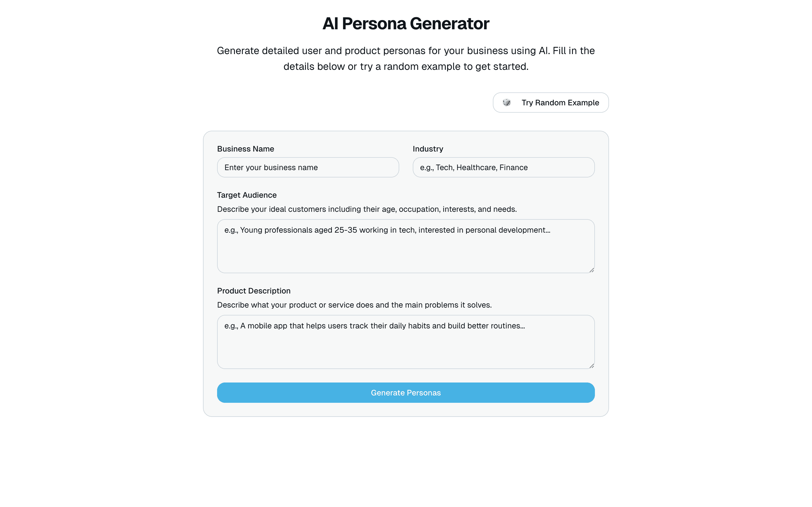Click the 'details below or try a random example' line
Viewport: 812px width, 507px height.
[406, 67]
